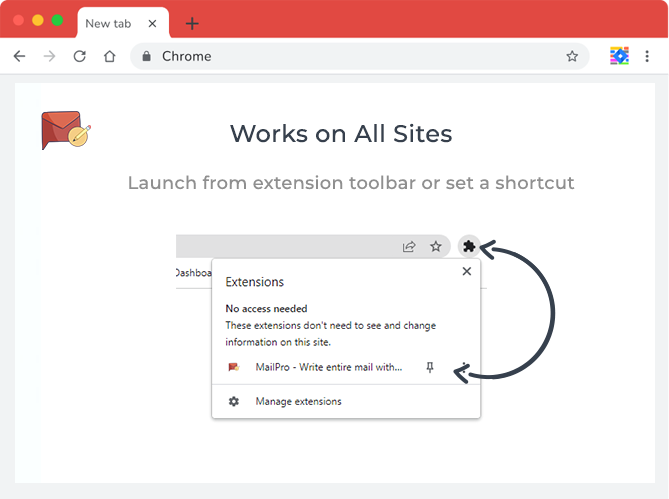The height and width of the screenshot is (499, 669).
Task: Select MailPro - Write entire mail entry
Action: [x=328, y=368]
